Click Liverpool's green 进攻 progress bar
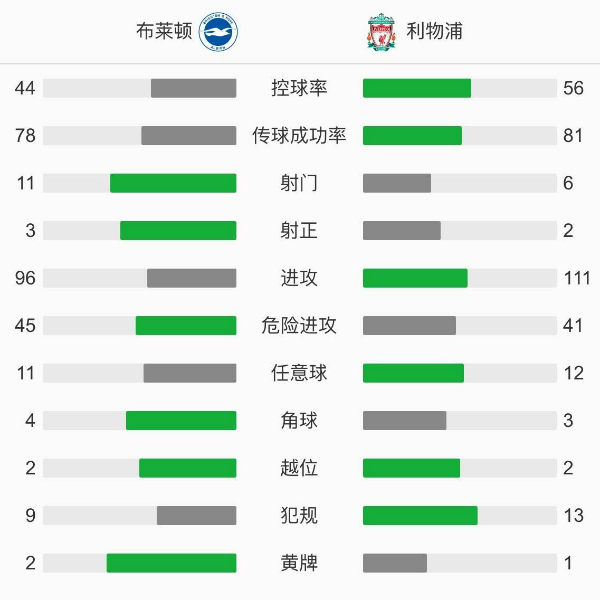The width and height of the screenshot is (600, 600). click(x=415, y=278)
